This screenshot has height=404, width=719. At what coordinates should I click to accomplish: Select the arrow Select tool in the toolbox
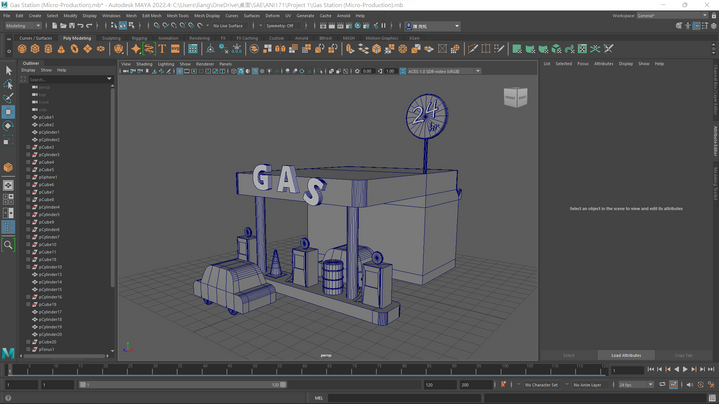pyautogui.click(x=8, y=70)
